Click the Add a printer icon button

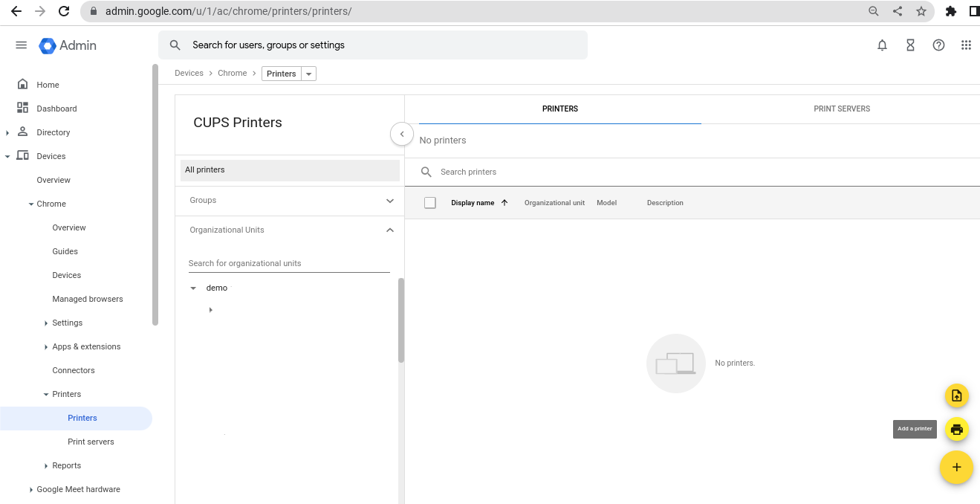click(956, 429)
